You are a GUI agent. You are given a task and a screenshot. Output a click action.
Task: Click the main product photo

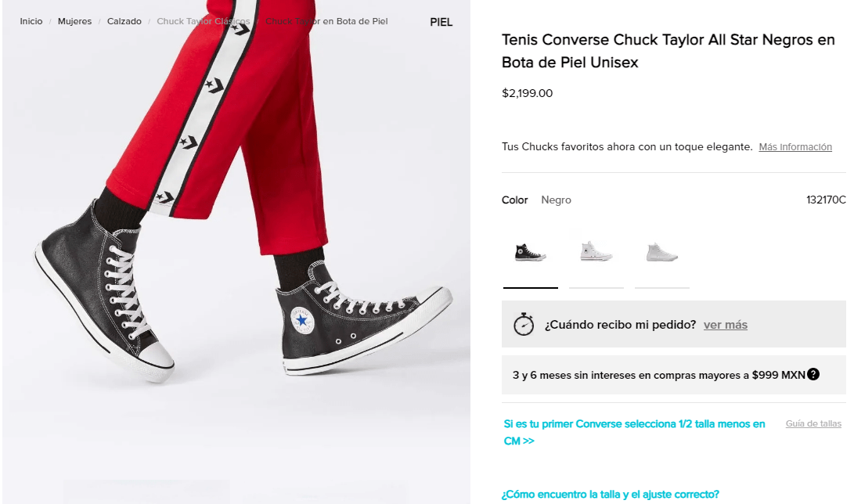235,258
